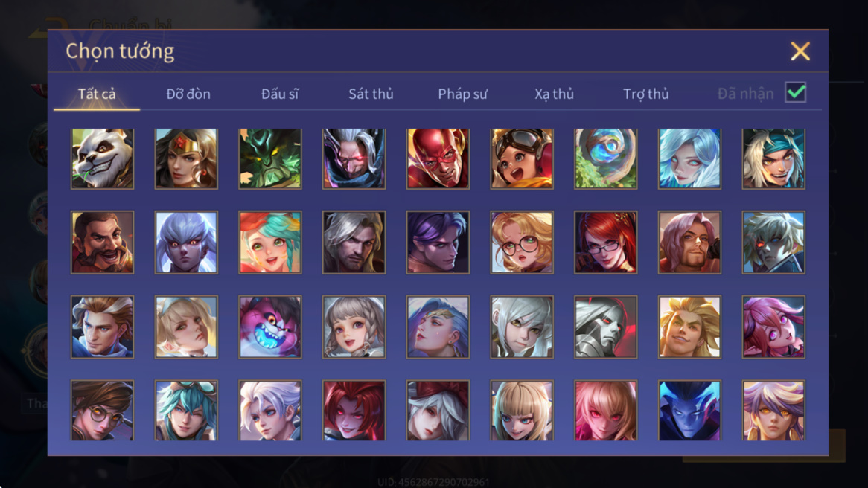The width and height of the screenshot is (868, 488).
Task: Show the Pháp sư heroes
Action: click(x=462, y=94)
